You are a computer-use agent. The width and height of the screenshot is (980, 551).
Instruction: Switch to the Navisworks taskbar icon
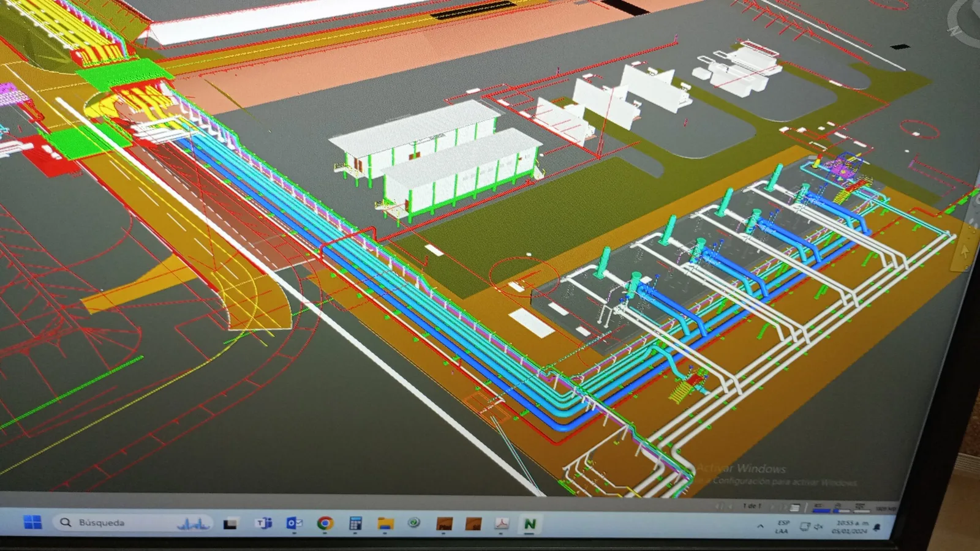click(530, 524)
